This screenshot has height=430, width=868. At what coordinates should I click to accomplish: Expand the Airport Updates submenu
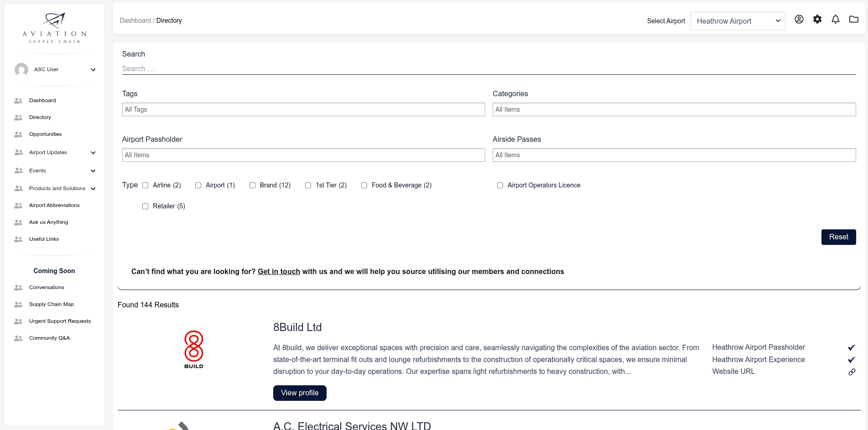click(x=93, y=153)
